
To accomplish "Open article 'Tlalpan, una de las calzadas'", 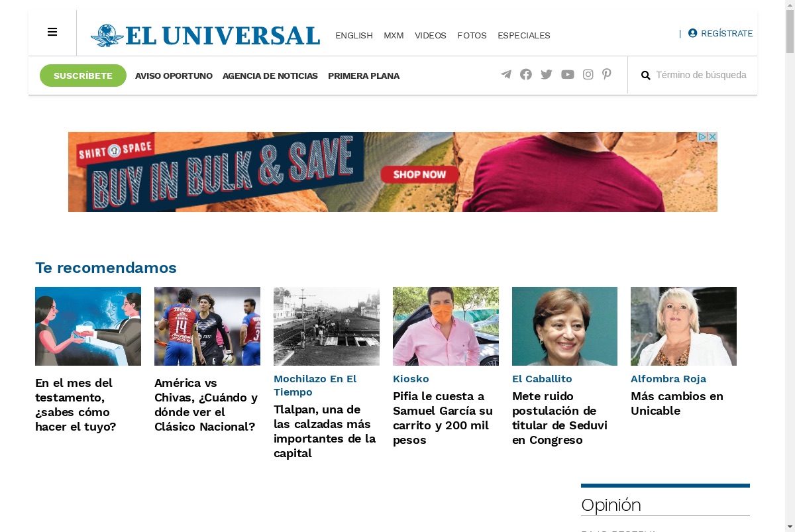I will point(325,431).
